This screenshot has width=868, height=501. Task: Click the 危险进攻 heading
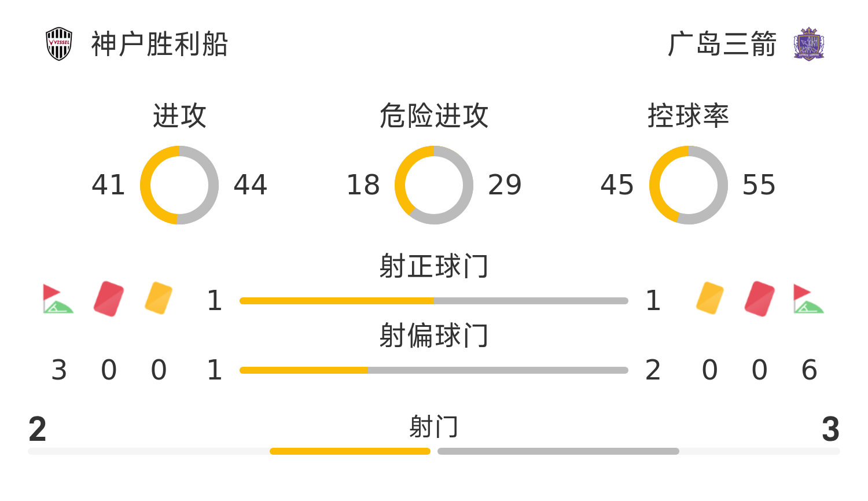[434, 116]
